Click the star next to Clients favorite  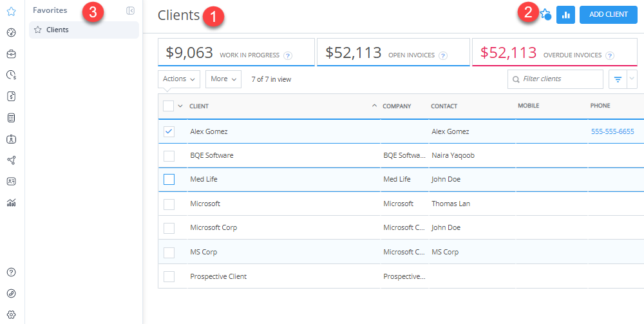point(38,30)
